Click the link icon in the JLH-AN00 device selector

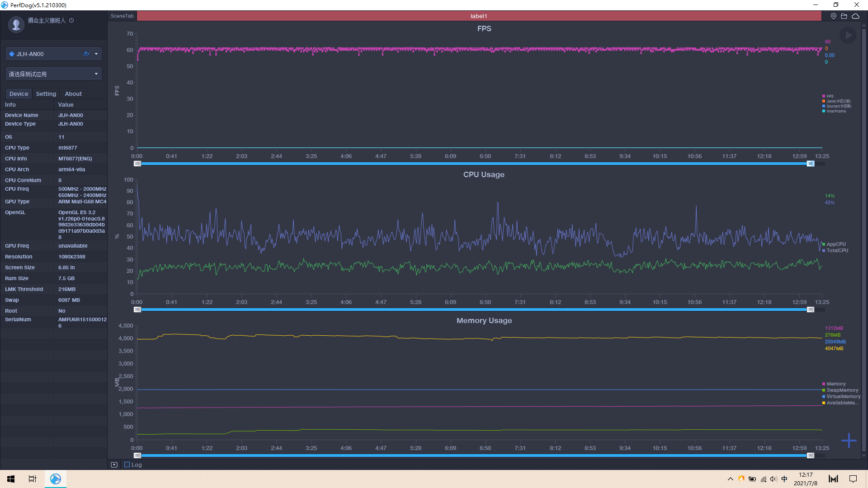pos(86,54)
